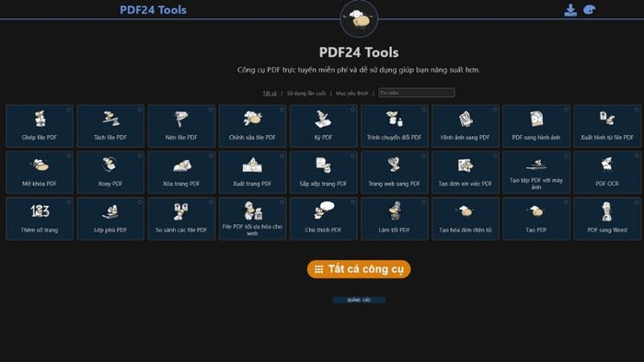644x362 pixels.
Task: Toggle favorite star on Thêm số trang
Action: [69, 202]
